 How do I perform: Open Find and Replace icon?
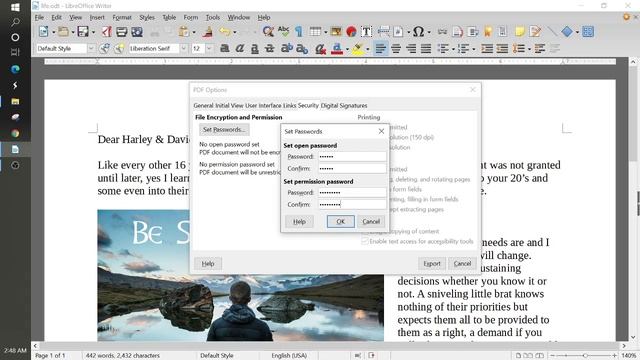[268, 31]
